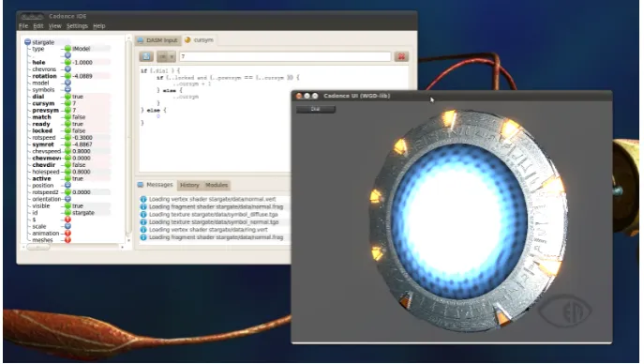Viewport: 644px width, 364px height.
Task: Click the green icon in the cursym row
Action: 67,103
